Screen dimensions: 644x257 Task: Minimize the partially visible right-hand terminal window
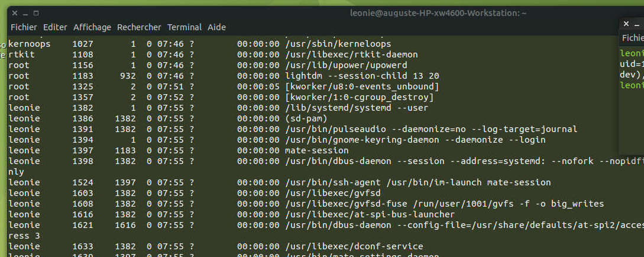click(x=637, y=25)
